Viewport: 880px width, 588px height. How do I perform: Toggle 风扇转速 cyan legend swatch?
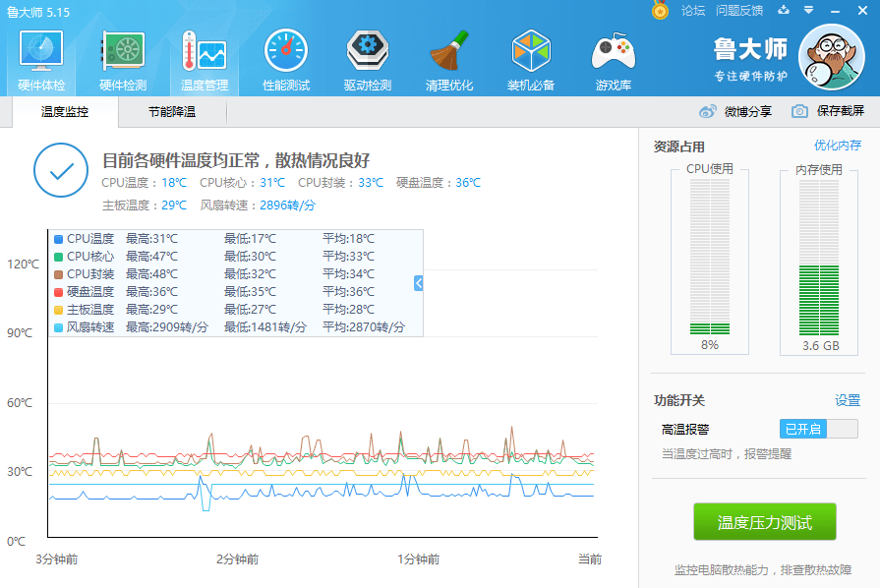click(x=58, y=327)
